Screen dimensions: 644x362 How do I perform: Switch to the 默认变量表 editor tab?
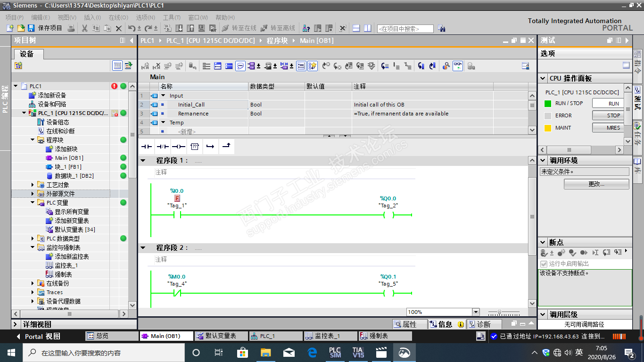coord(222,336)
